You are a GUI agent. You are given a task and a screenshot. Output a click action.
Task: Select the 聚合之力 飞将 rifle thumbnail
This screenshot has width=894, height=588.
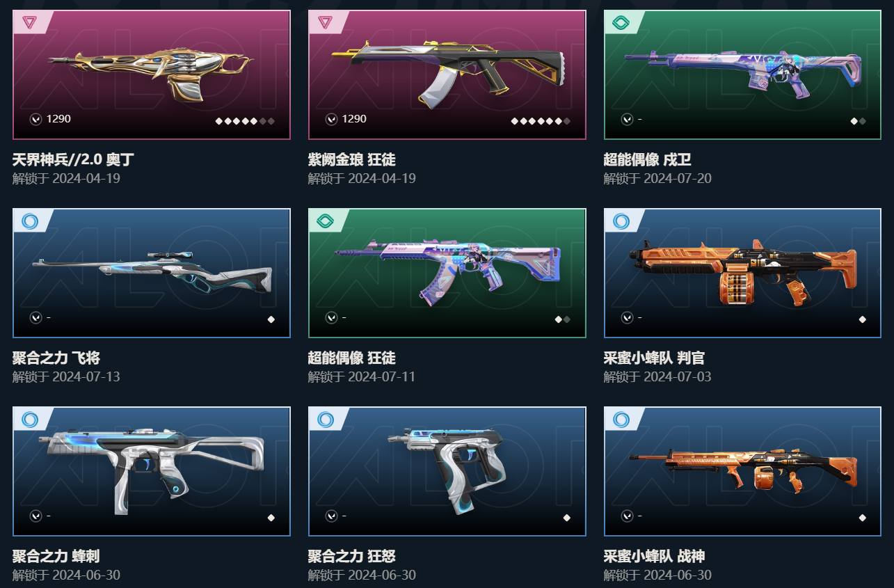point(152,273)
